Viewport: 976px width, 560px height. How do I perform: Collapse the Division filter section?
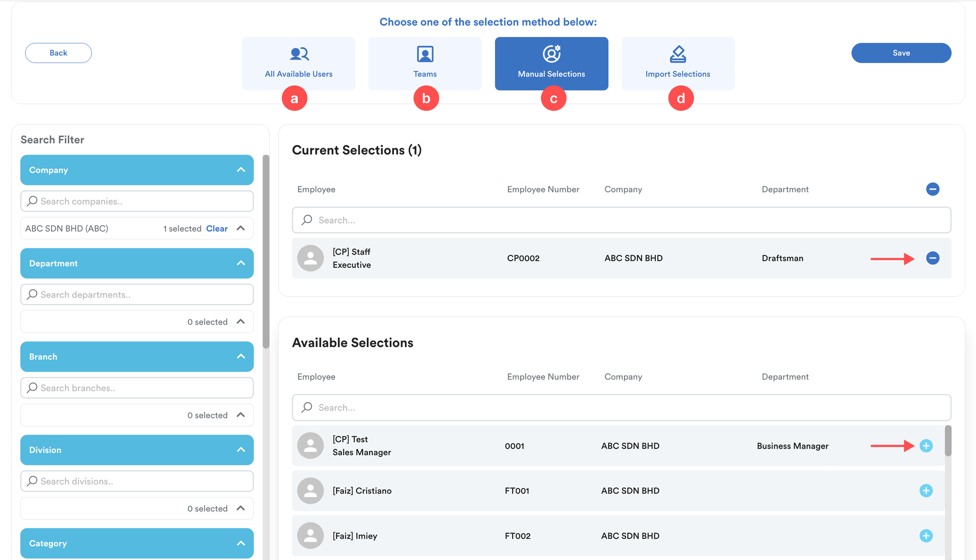pyautogui.click(x=241, y=450)
